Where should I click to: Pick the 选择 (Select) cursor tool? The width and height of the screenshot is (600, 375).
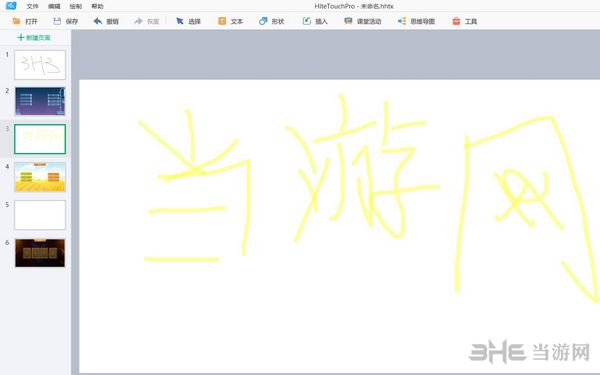pos(179,21)
